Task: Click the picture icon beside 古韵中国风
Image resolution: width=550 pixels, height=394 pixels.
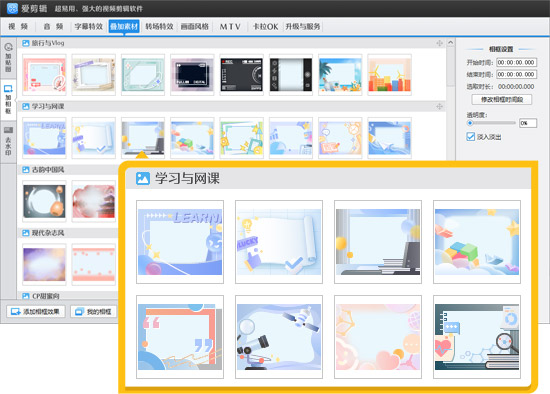Action: click(x=26, y=170)
